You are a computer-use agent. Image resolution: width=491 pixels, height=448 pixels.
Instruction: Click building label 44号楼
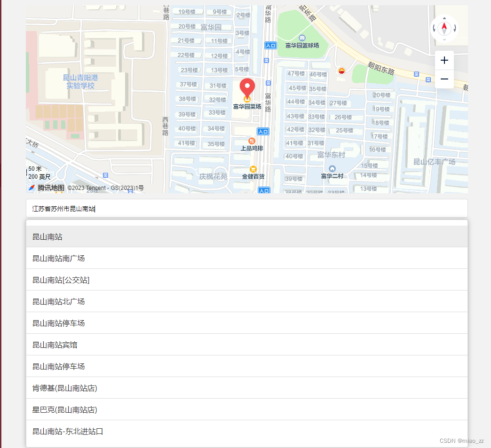[296, 102]
